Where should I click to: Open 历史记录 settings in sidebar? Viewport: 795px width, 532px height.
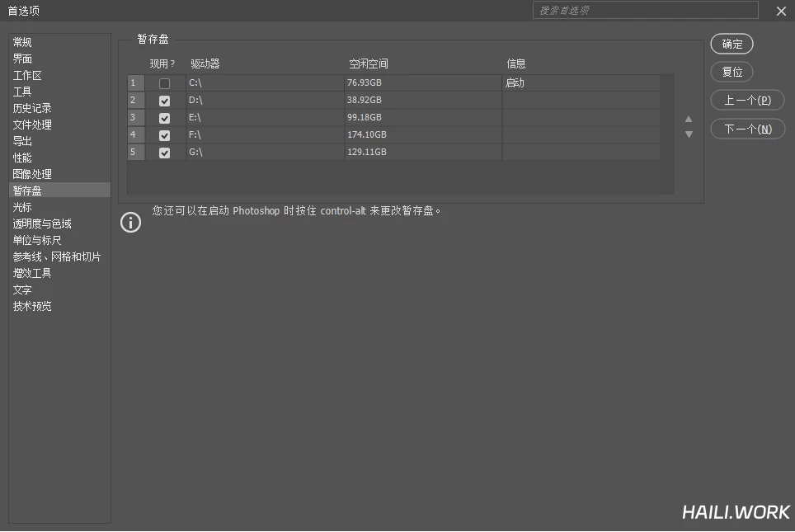pyautogui.click(x=32, y=108)
